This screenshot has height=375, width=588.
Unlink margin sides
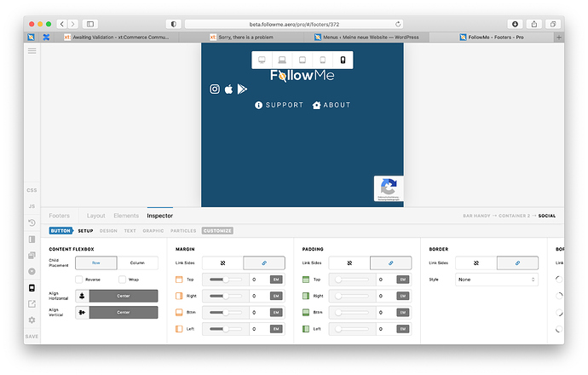[x=222, y=262]
